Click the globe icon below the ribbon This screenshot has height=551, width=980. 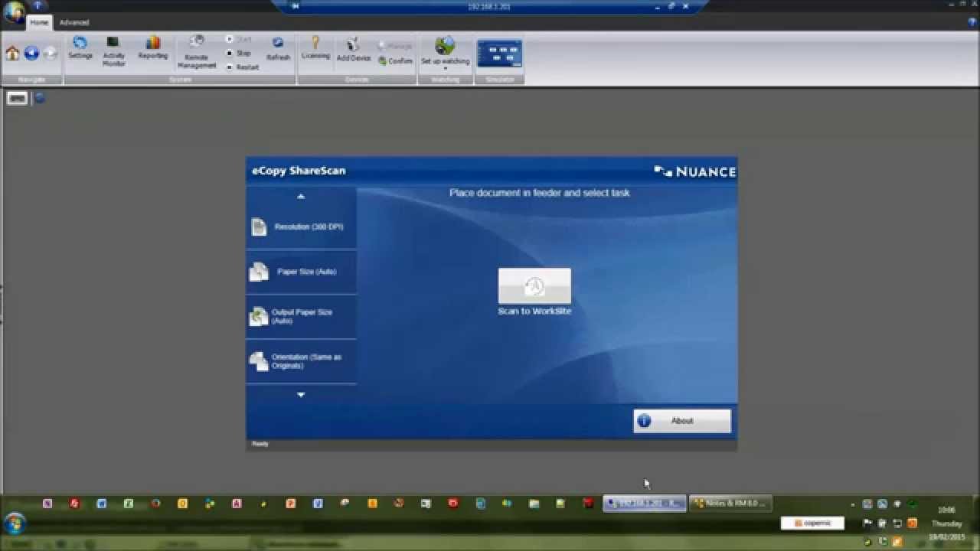point(40,98)
